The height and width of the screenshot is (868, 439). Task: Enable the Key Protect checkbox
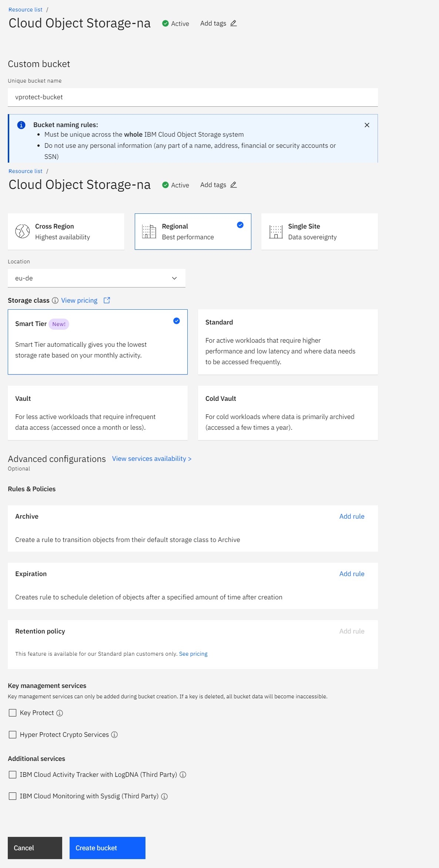click(13, 713)
